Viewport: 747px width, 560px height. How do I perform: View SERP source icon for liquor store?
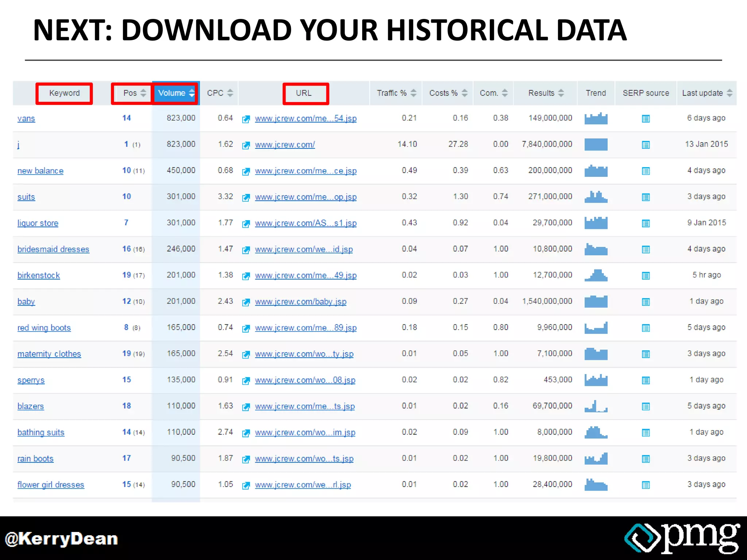[x=646, y=223]
